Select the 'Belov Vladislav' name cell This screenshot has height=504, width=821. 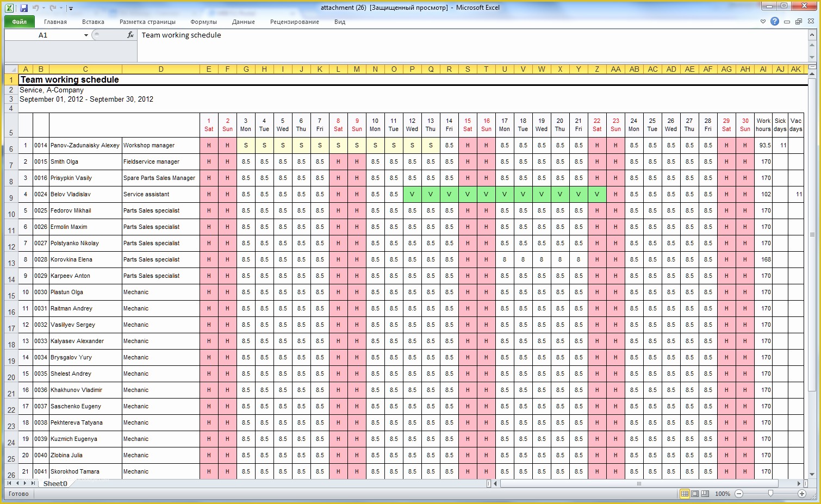[85, 194]
